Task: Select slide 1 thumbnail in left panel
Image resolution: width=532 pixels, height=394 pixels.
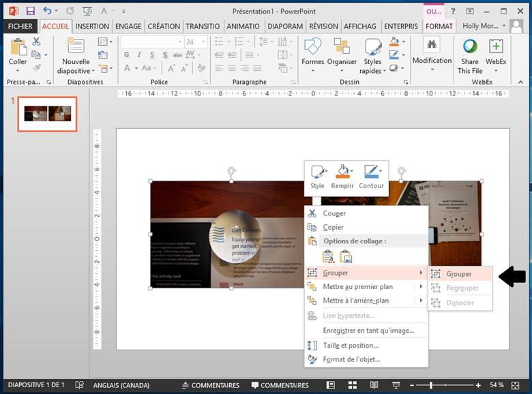Action: [x=48, y=114]
